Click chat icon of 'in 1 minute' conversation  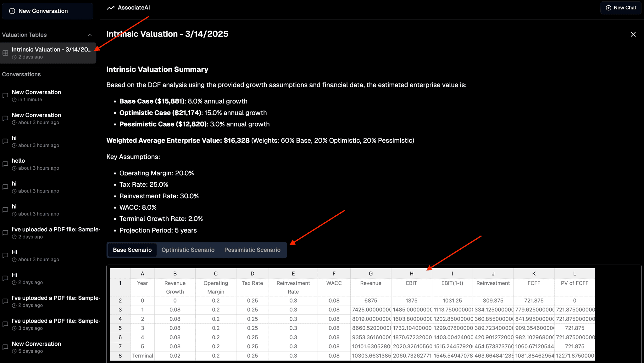pos(5,95)
